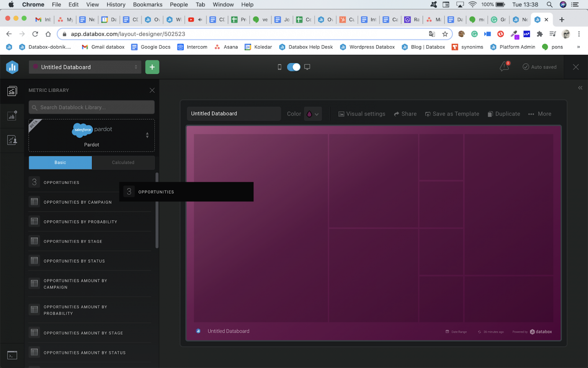This screenshot has width=588, height=368.
Task: Select the mobile layout phone icon
Action: click(279, 67)
